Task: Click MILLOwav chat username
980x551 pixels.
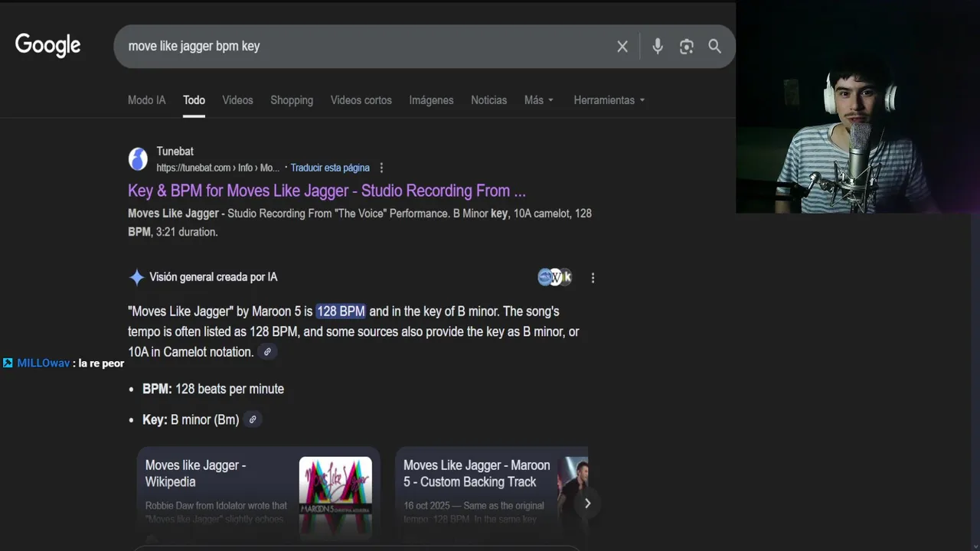Action: pos(44,364)
